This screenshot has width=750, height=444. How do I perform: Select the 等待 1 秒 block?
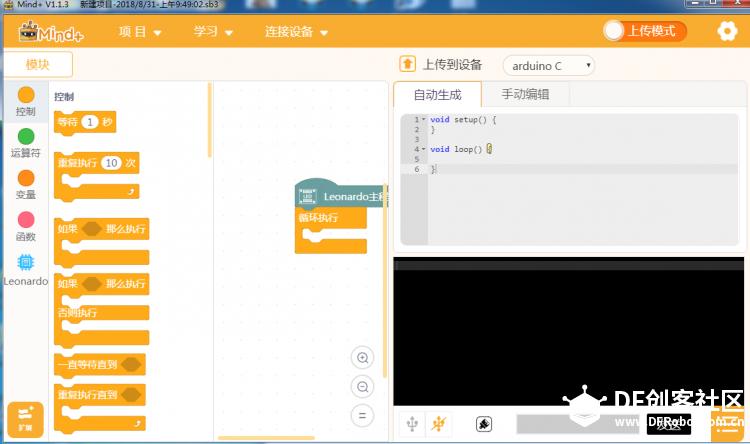click(85, 122)
